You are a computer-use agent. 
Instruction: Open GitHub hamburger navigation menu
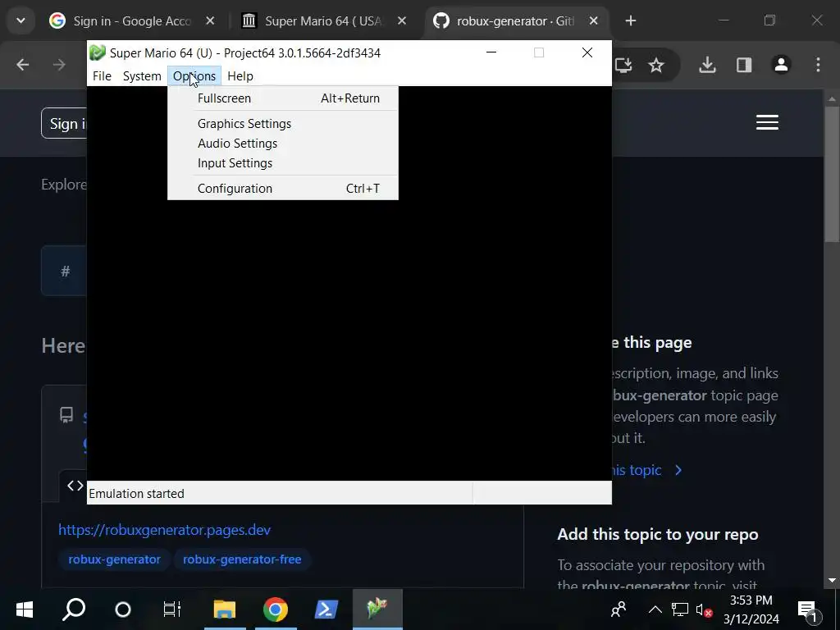coord(767,123)
